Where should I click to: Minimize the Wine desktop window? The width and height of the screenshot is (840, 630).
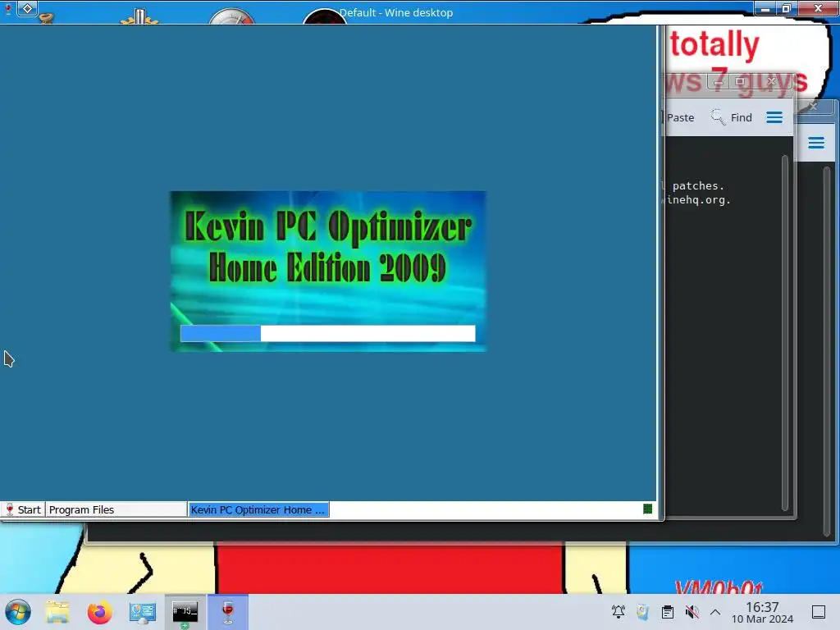click(765, 8)
